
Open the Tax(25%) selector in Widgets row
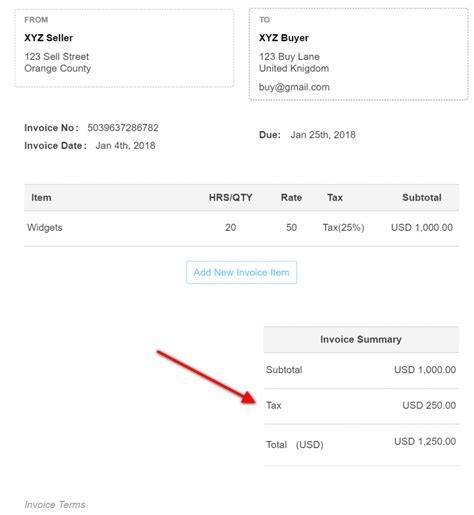tap(343, 228)
